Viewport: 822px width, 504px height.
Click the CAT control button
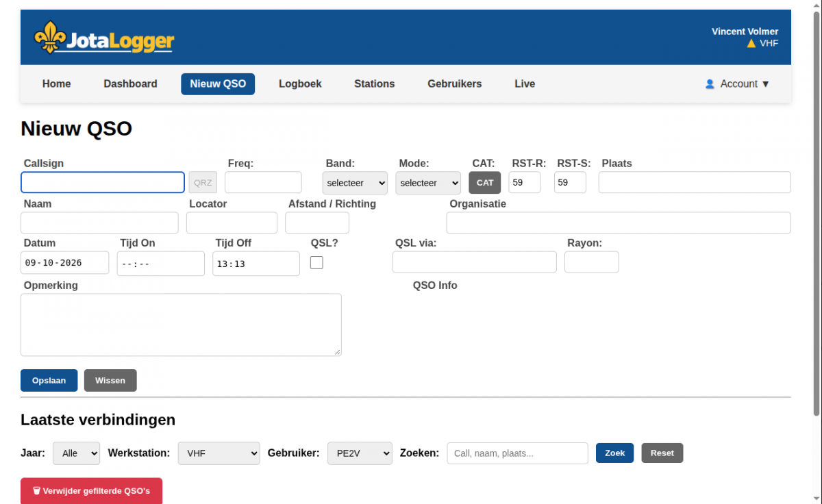pos(485,183)
